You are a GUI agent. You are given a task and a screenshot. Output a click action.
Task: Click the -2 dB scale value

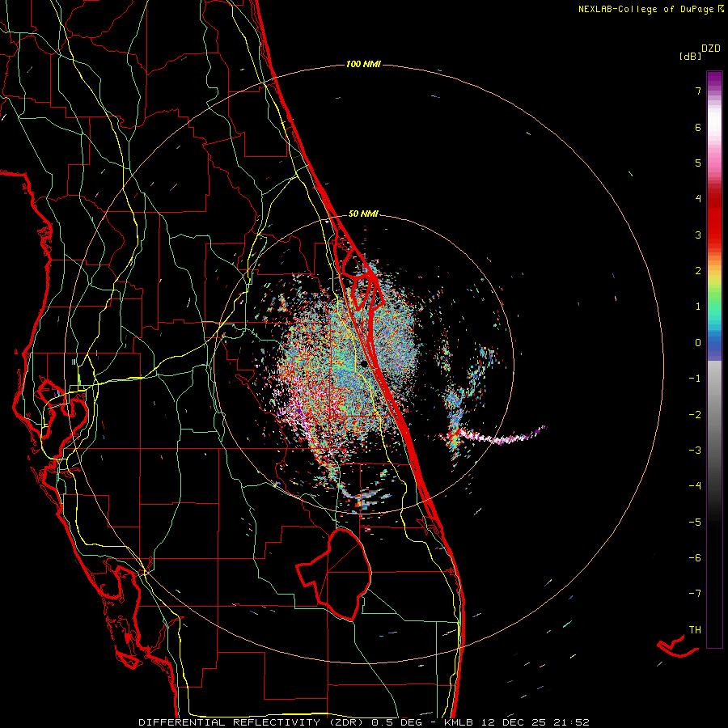click(695, 415)
